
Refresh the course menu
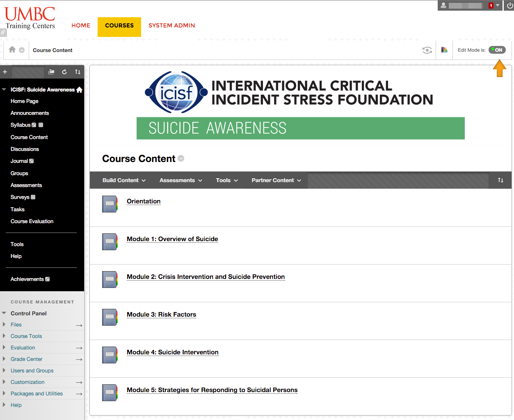tap(64, 72)
